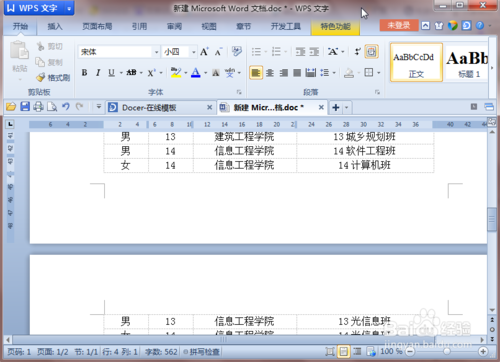Viewport: 500px width, 362px height.
Task: Toggle character shading A icon
Action: pyautogui.click(x=216, y=73)
